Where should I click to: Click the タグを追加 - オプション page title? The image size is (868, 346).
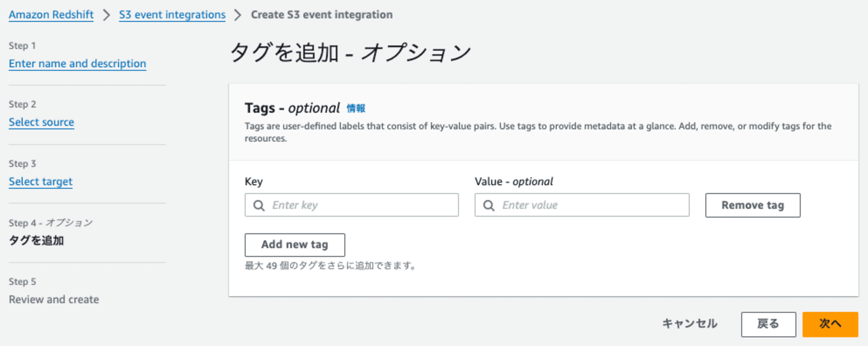(350, 53)
